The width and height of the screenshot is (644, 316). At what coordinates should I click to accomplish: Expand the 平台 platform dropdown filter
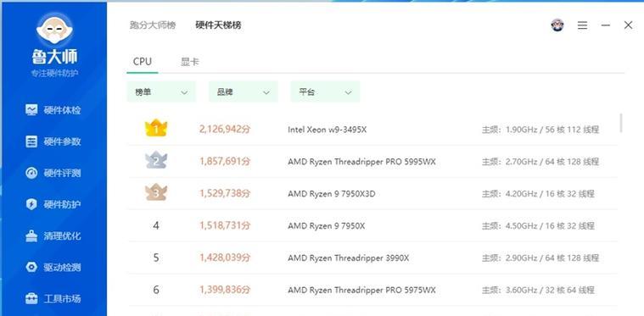(x=325, y=91)
